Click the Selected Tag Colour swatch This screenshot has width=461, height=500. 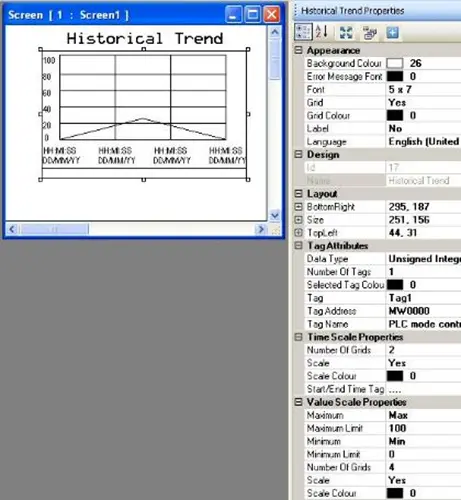(395, 285)
